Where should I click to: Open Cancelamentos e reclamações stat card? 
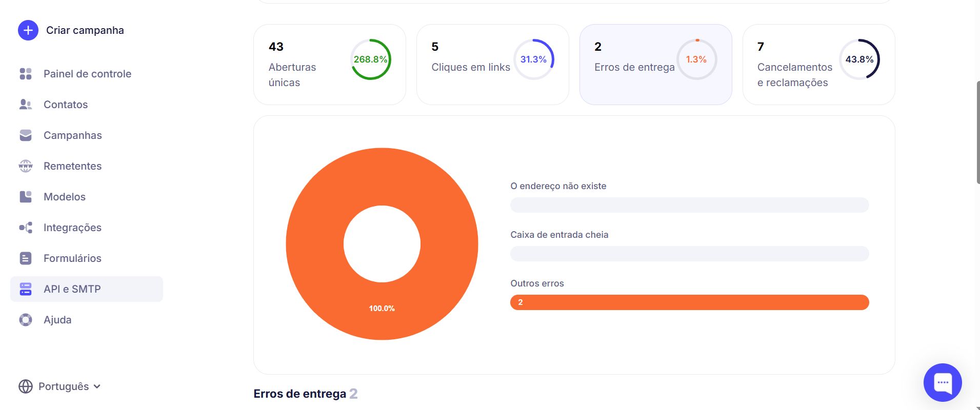point(818,65)
